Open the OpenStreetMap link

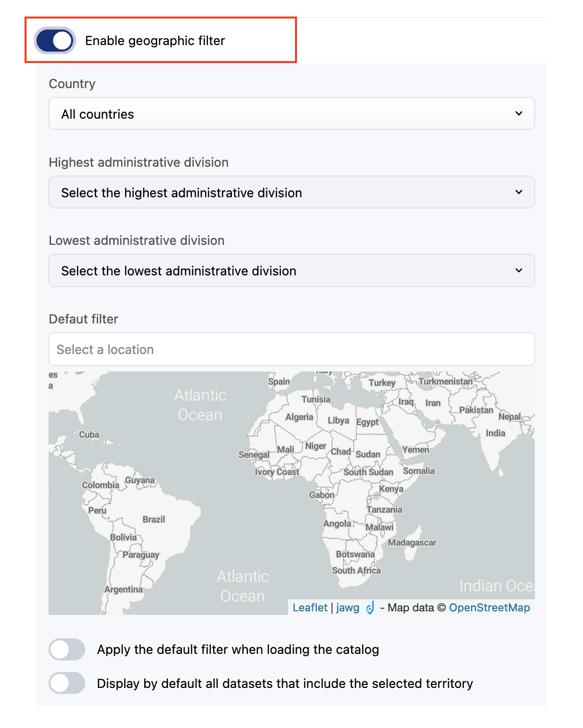pyautogui.click(x=489, y=608)
